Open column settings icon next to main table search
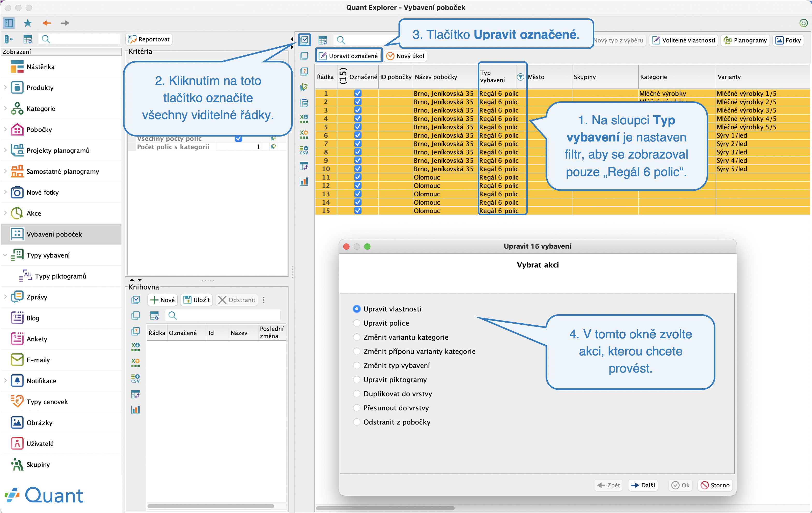 point(323,40)
